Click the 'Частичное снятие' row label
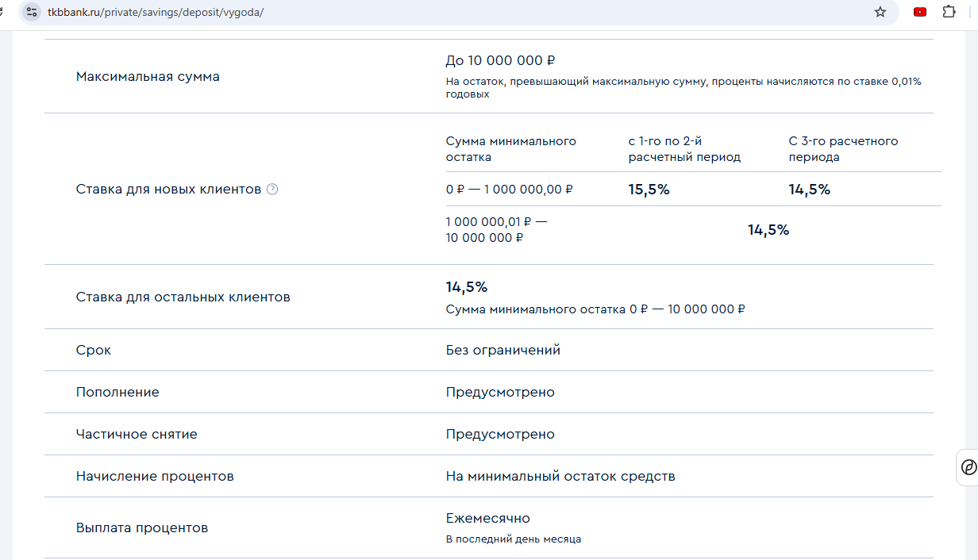The height and width of the screenshot is (560, 978). tap(137, 435)
